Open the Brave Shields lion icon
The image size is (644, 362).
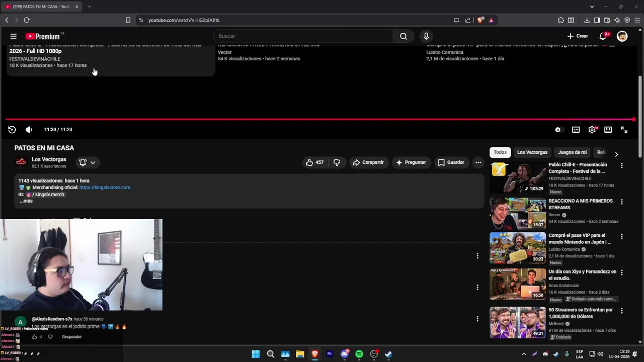click(x=480, y=20)
